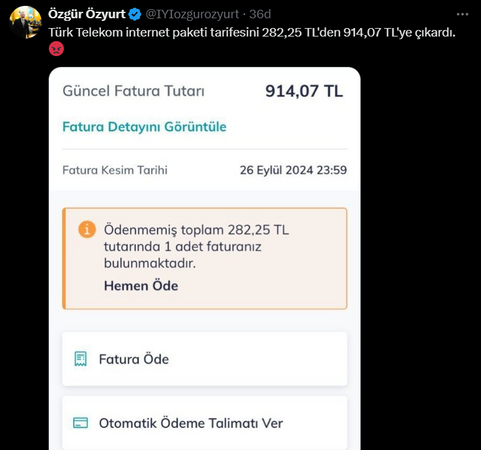This screenshot has width=481, height=450.
Task: Click the blue verified badge
Action: click(x=135, y=14)
